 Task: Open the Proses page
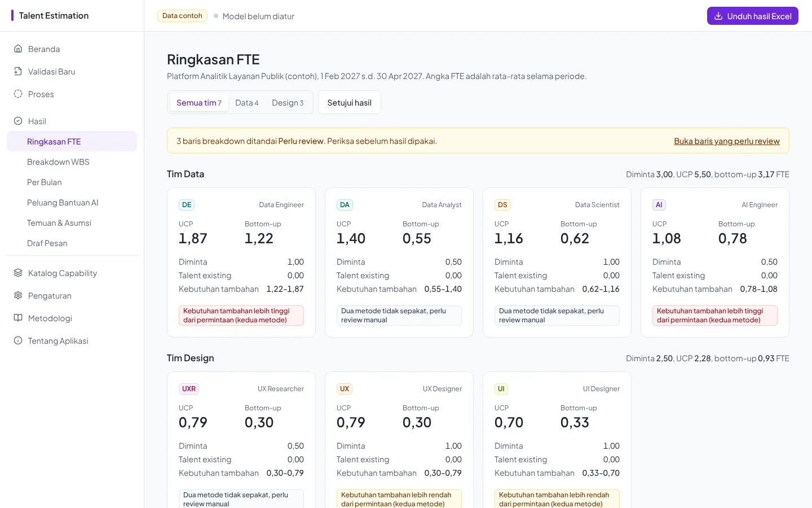point(72,94)
